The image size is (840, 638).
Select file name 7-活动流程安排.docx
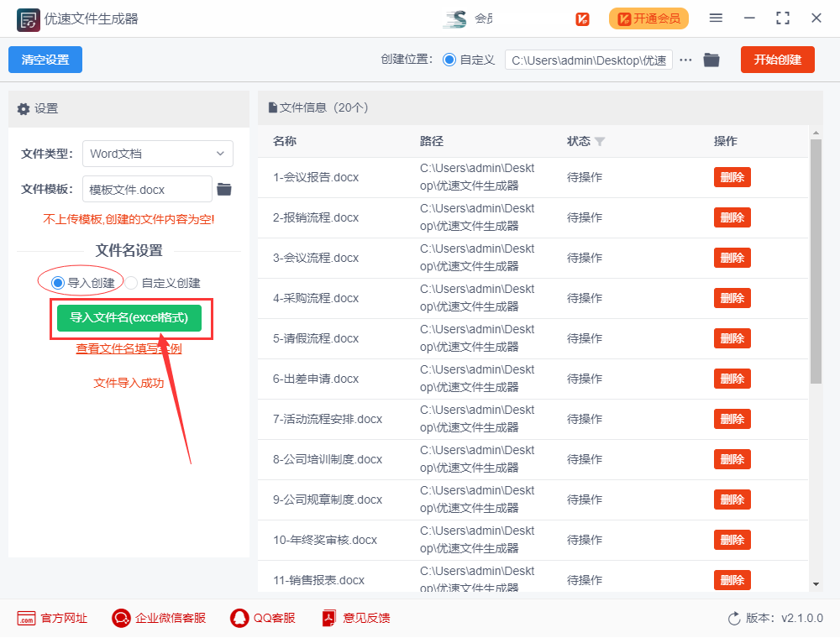pyautogui.click(x=328, y=419)
